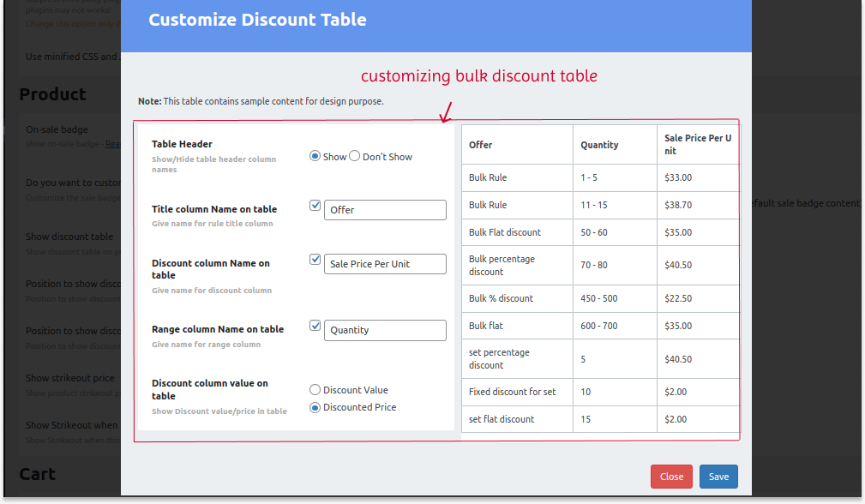Image resolution: width=865 pixels, height=504 pixels.
Task: Click the Close button
Action: click(x=671, y=477)
